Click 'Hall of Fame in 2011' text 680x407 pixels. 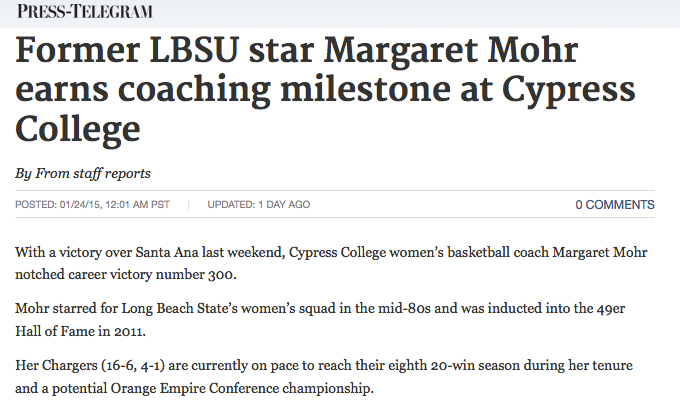[x=79, y=331]
